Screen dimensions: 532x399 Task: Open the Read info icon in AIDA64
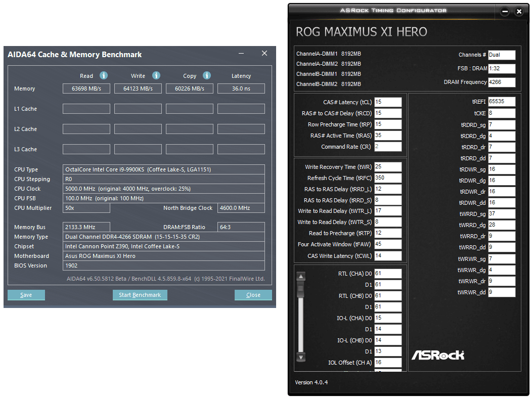(104, 75)
